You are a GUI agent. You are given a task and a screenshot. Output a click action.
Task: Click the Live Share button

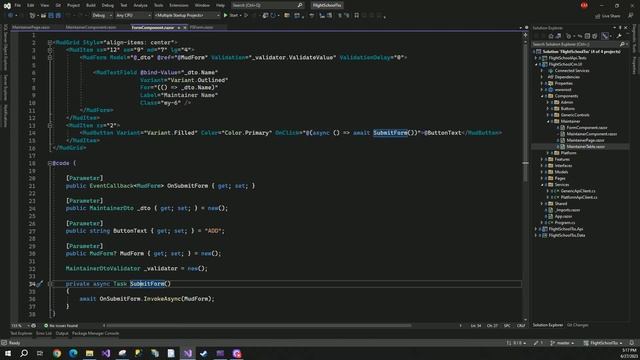pos(607,16)
